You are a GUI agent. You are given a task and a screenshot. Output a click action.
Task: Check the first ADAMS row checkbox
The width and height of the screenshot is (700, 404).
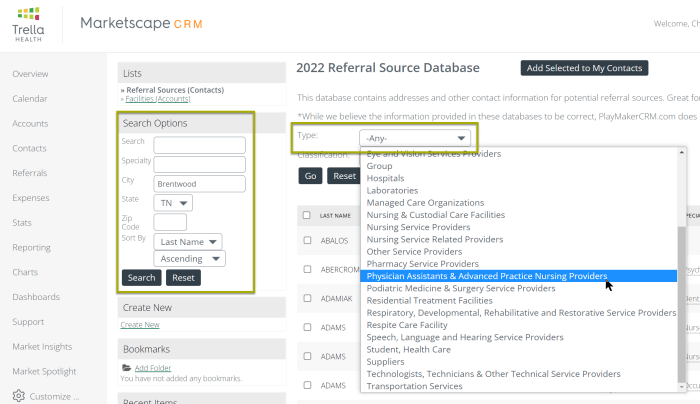(x=307, y=327)
